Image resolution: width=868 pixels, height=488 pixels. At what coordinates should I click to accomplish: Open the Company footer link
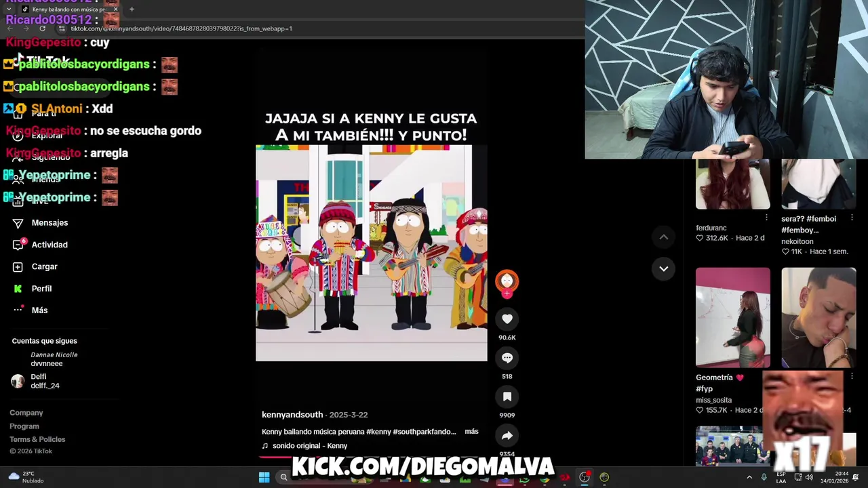point(26,413)
